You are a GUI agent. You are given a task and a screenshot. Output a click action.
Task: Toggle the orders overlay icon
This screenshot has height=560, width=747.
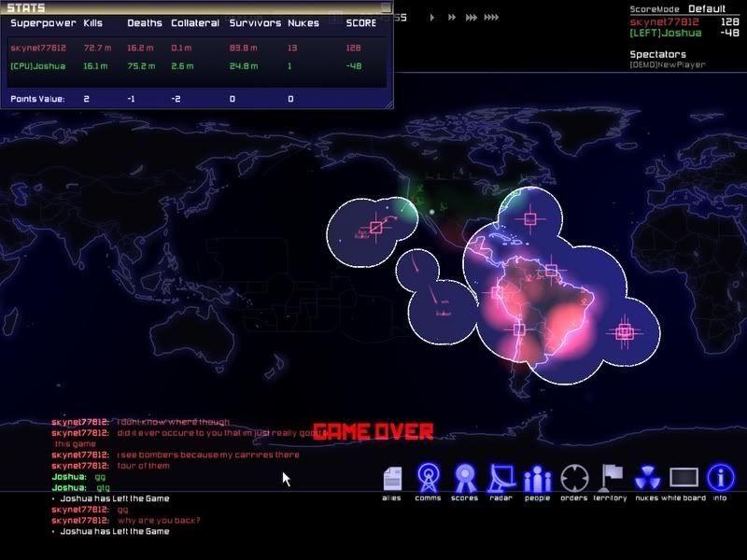[574, 478]
